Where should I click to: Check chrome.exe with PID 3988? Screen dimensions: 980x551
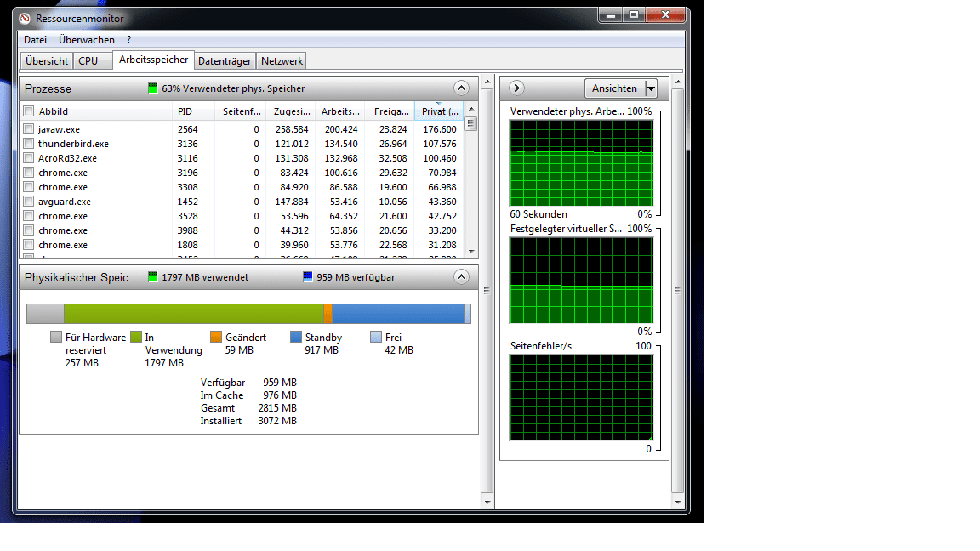28,230
